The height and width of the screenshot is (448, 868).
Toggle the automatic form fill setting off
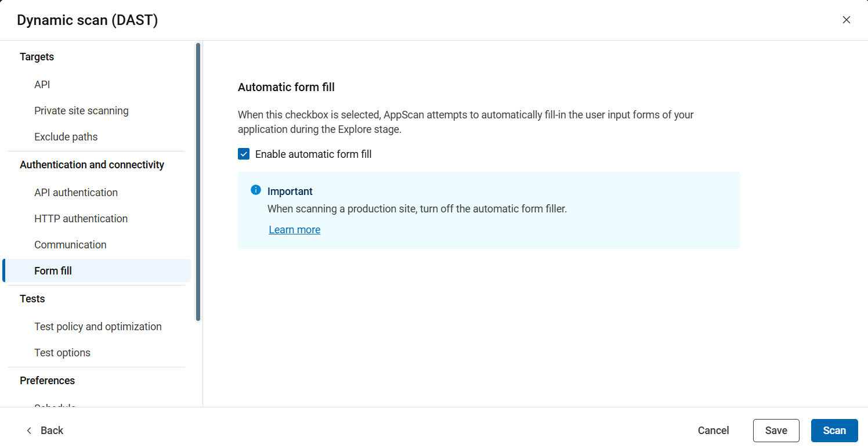[x=243, y=154]
